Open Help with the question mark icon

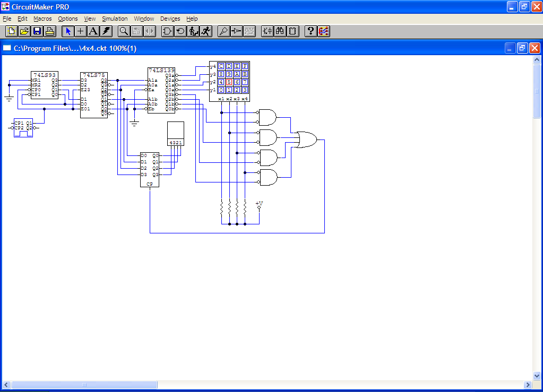tap(311, 31)
